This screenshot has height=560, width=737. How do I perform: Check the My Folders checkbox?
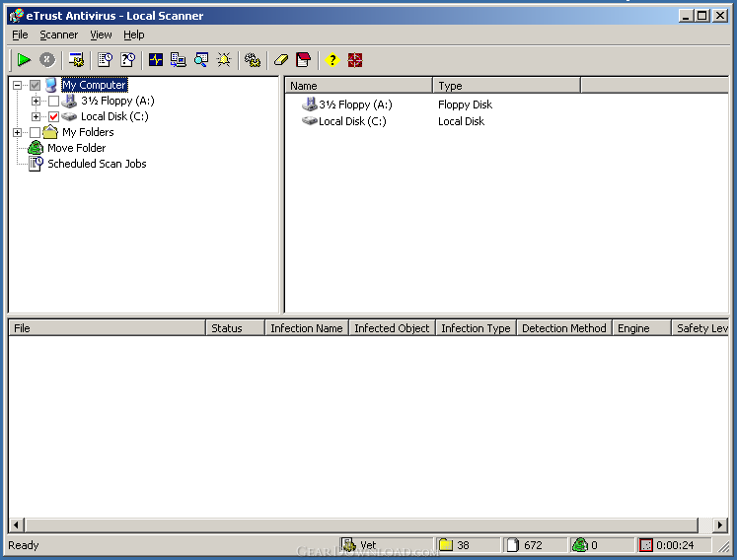(36, 132)
